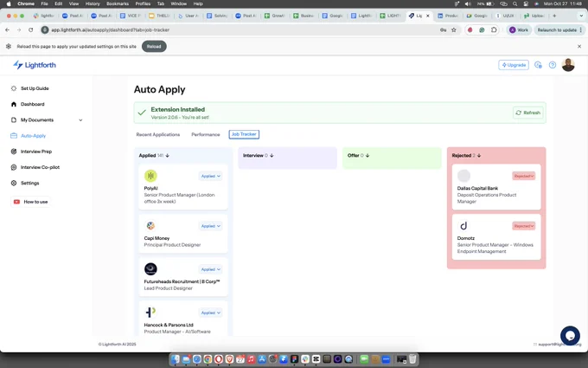
Task: Open the Futureheads Recruitment Applied status dropdown
Action: (x=210, y=269)
